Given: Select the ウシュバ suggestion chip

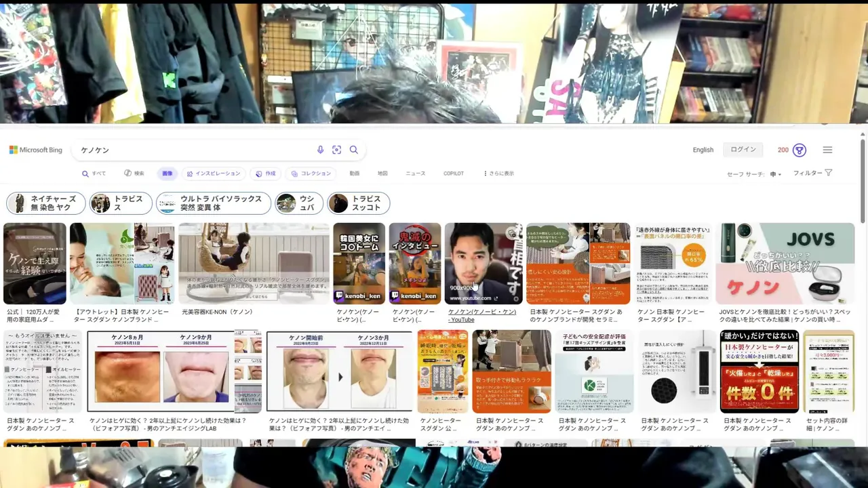Looking at the screenshot, I should pyautogui.click(x=299, y=203).
